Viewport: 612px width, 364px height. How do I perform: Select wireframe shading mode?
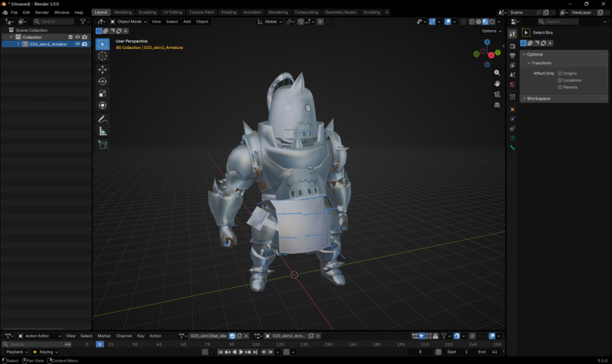coord(471,22)
